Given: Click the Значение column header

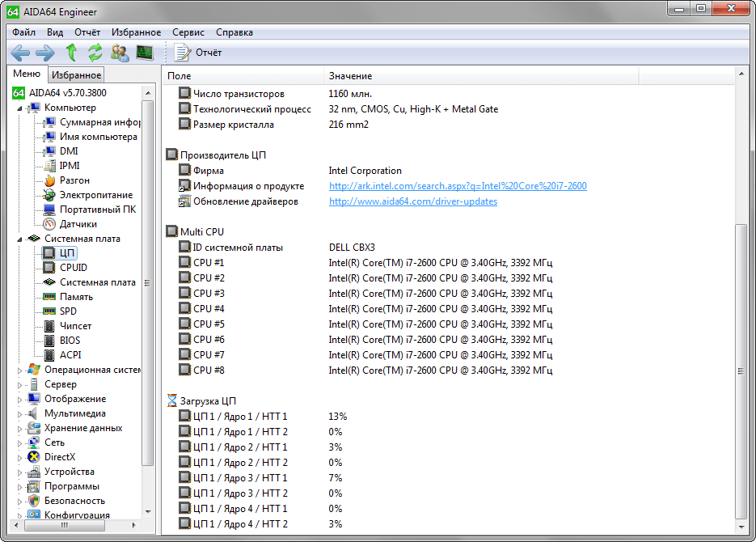Looking at the screenshot, I should (x=350, y=76).
